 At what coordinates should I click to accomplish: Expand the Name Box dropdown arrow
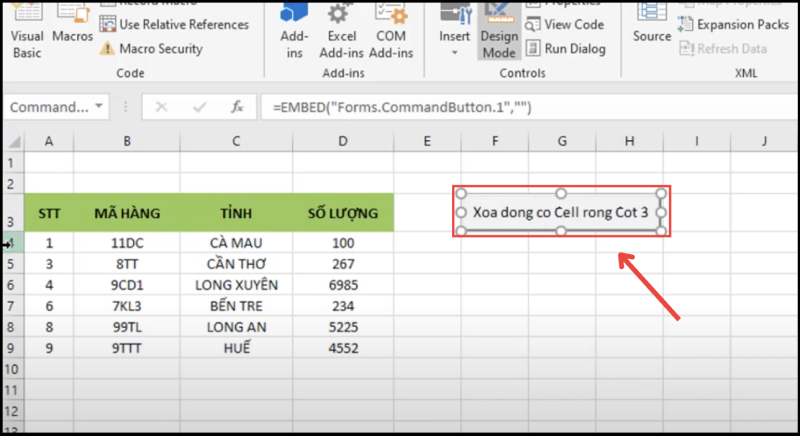(x=99, y=107)
